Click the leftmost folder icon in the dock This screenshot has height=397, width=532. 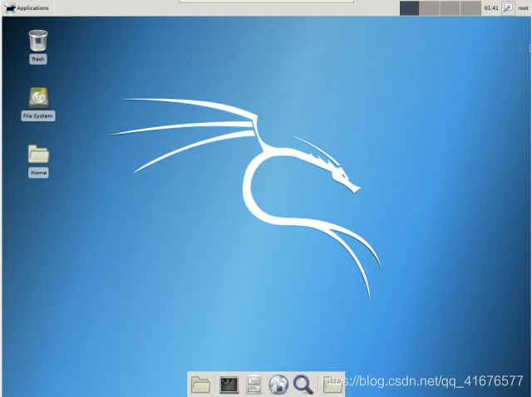pos(201,385)
